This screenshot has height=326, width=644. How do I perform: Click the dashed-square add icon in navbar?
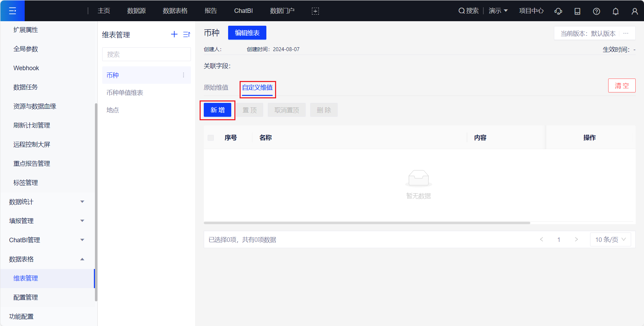pos(315,11)
